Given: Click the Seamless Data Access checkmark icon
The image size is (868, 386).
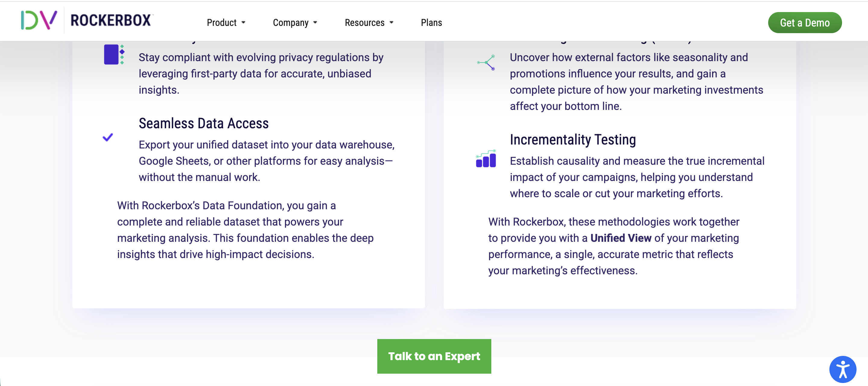Looking at the screenshot, I should pos(108,137).
